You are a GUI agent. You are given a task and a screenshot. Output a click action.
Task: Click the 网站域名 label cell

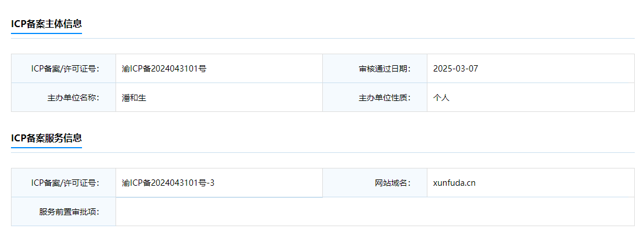tap(375, 182)
